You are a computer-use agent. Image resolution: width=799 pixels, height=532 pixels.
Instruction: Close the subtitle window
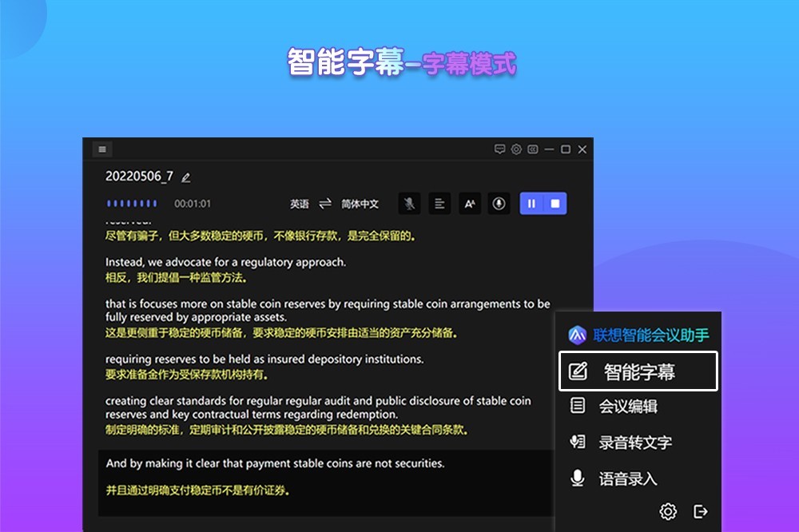tap(582, 149)
